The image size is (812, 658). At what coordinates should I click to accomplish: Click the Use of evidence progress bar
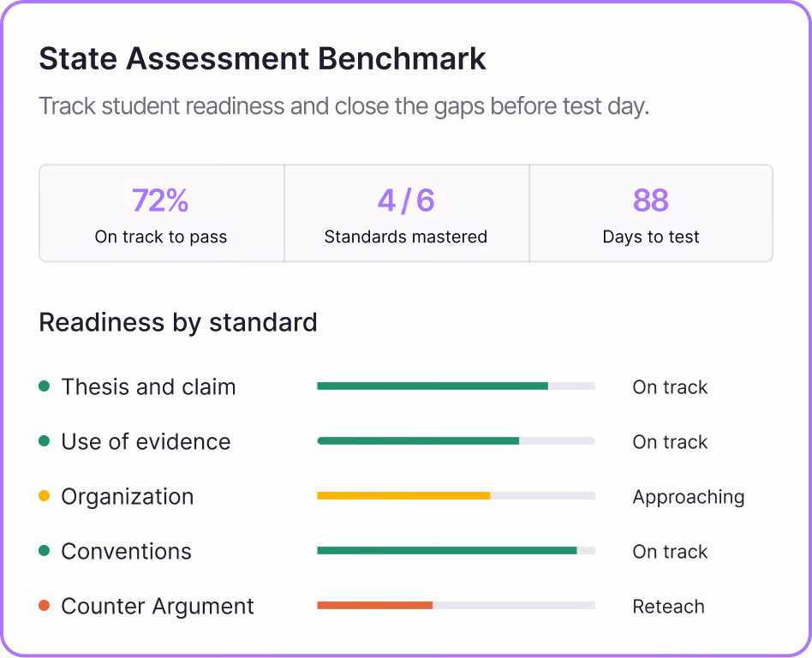(x=457, y=441)
